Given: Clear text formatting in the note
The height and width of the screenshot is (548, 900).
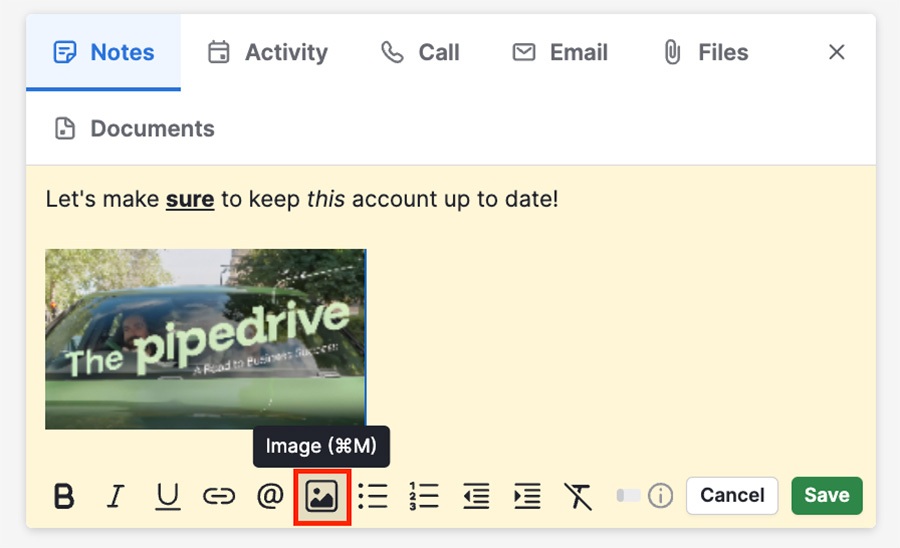Looking at the screenshot, I should (578, 496).
